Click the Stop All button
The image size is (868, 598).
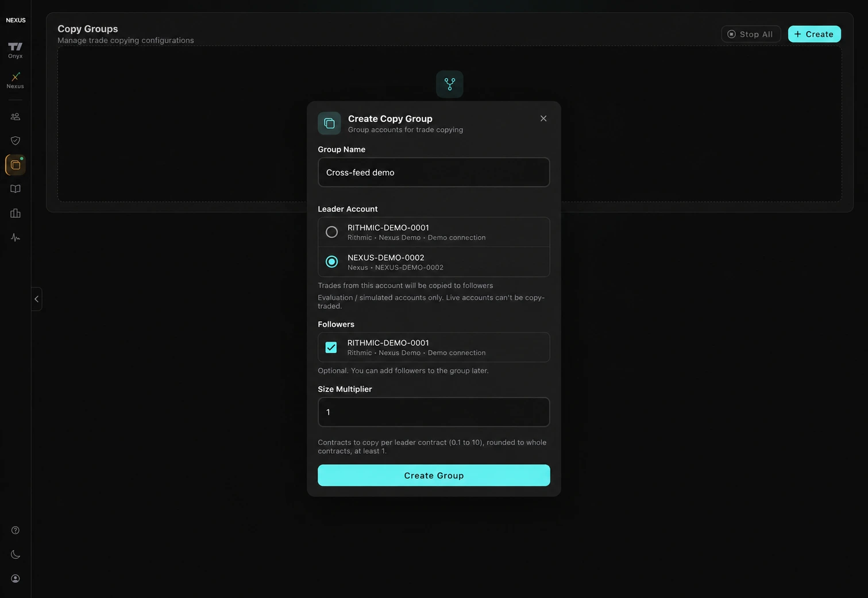pos(751,34)
